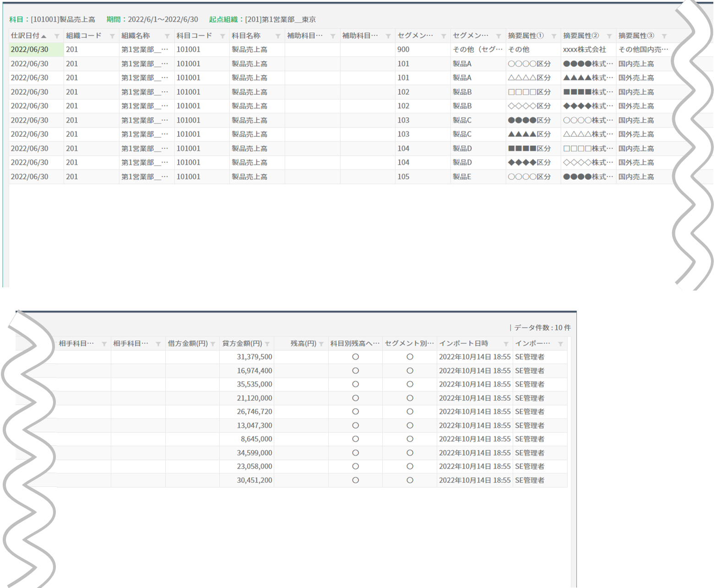Open the インポート日時 column filter icon

[506, 344]
